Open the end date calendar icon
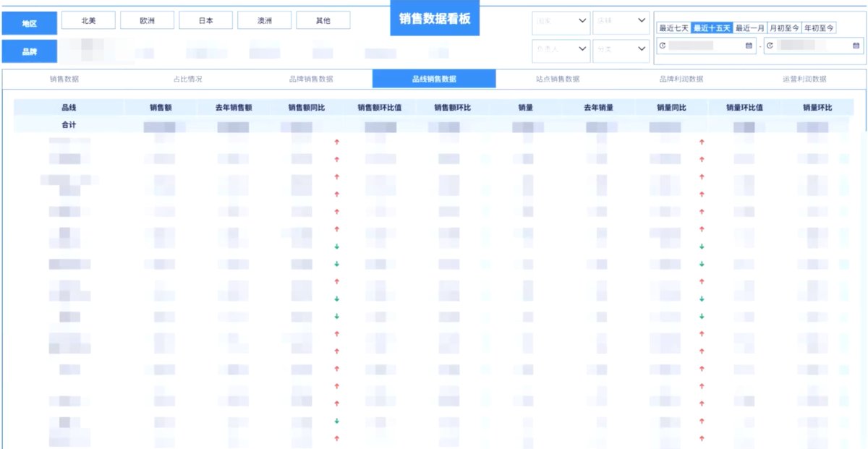The image size is (868, 449). (x=856, y=46)
